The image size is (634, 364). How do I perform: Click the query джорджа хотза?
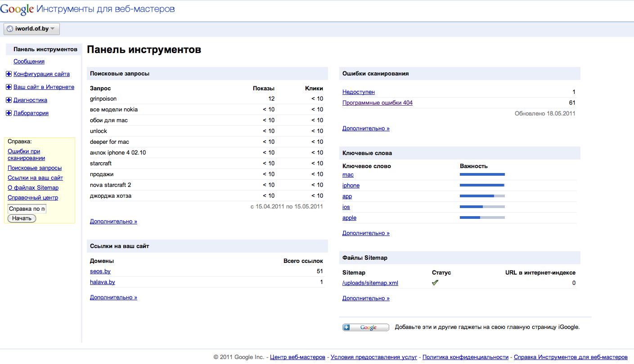[x=111, y=196]
